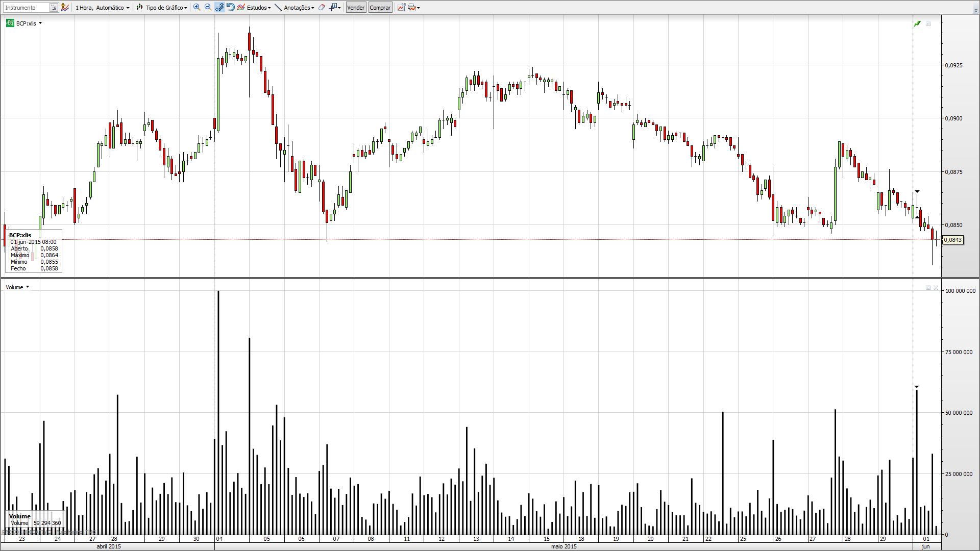Click the chart star icon beside instrument field

tap(65, 7)
